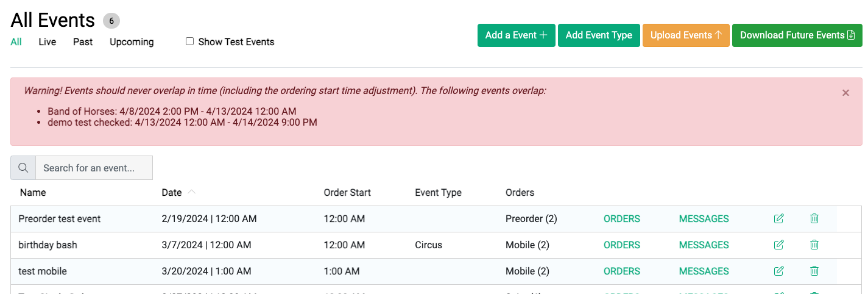Screen dimensions: 868x294
Task: Select the Past events tab
Action: [83, 42]
